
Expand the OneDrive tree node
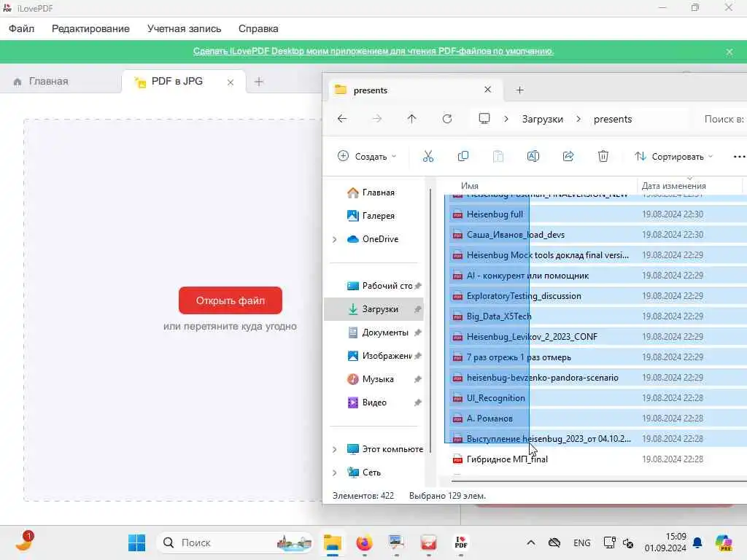click(334, 239)
